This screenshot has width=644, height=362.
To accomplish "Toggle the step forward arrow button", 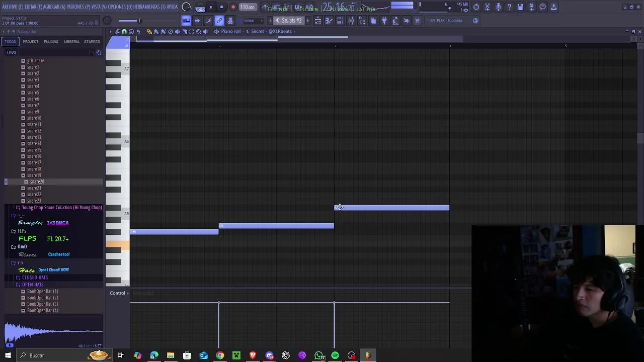I will 197,21.
